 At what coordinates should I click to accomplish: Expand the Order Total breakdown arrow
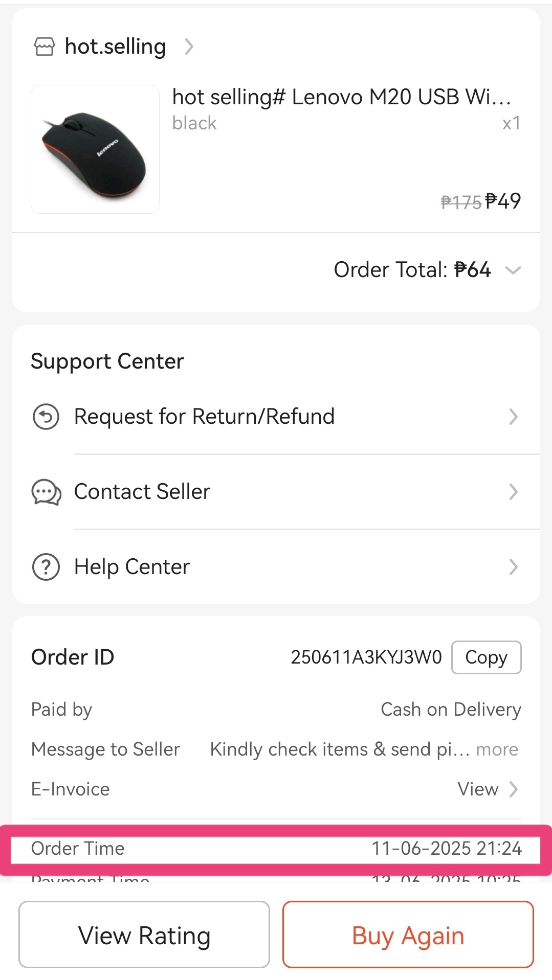click(513, 270)
